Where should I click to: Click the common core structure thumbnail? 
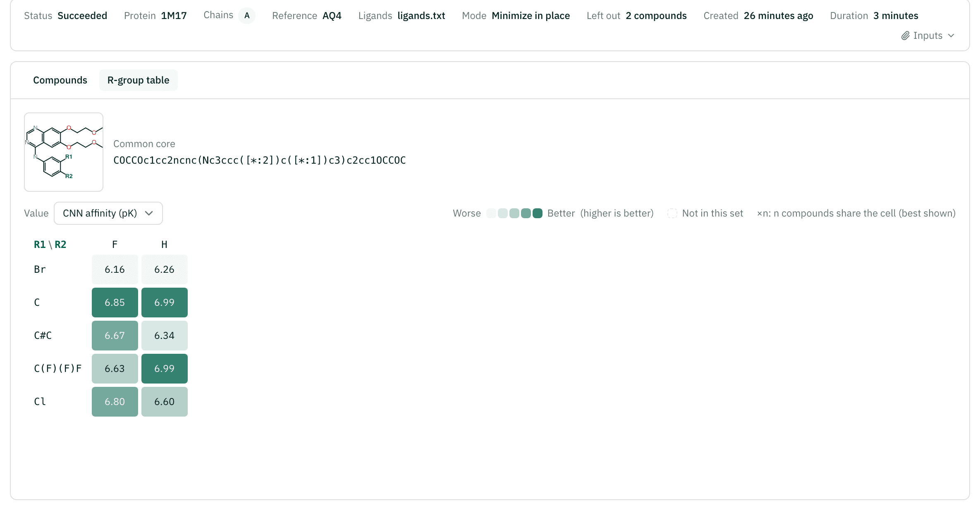(x=64, y=152)
